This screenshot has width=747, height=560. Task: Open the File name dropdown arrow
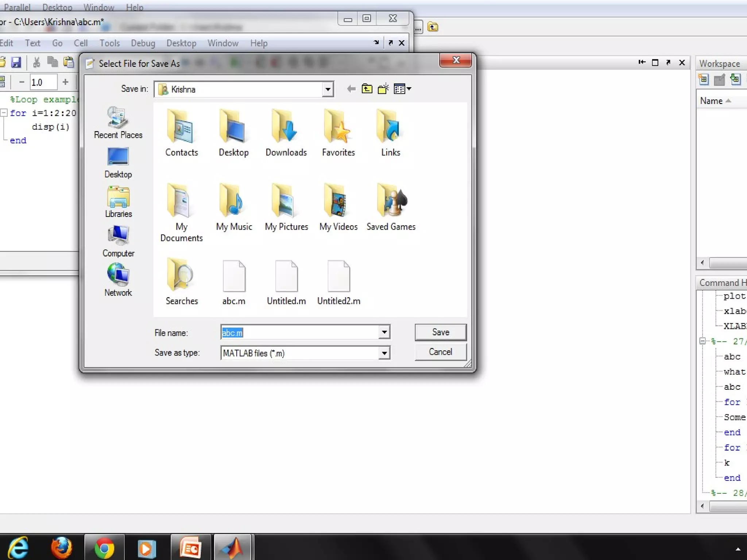384,332
